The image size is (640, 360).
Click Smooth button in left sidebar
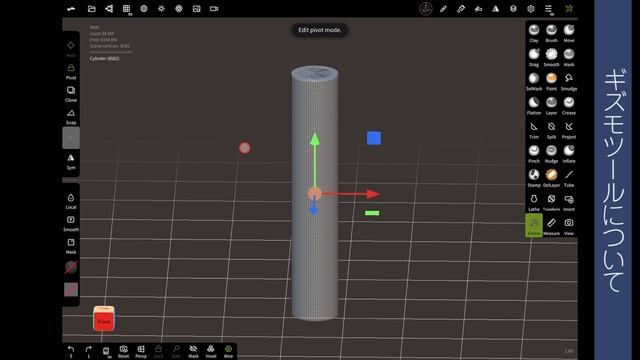pyautogui.click(x=71, y=224)
